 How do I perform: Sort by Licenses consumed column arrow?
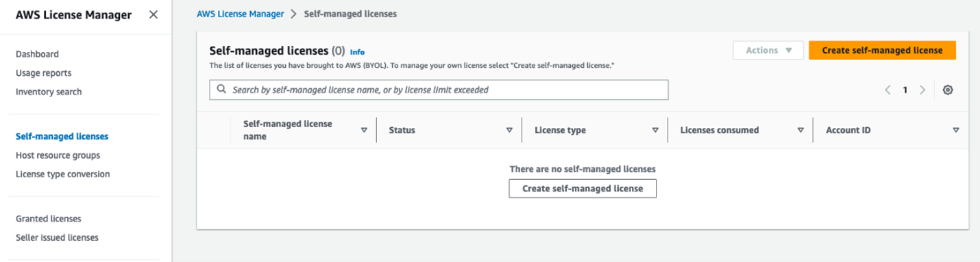(x=800, y=130)
